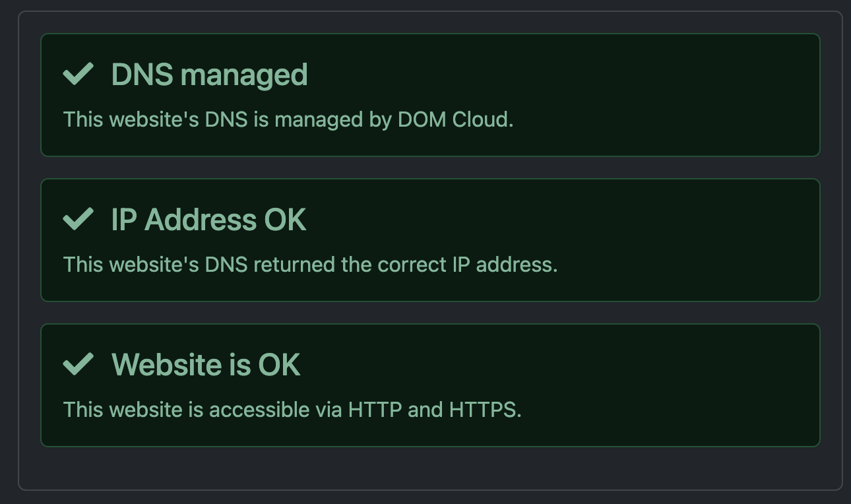851x504 pixels.
Task: Click the word "Address" in the middle heading
Action: [201, 220]
